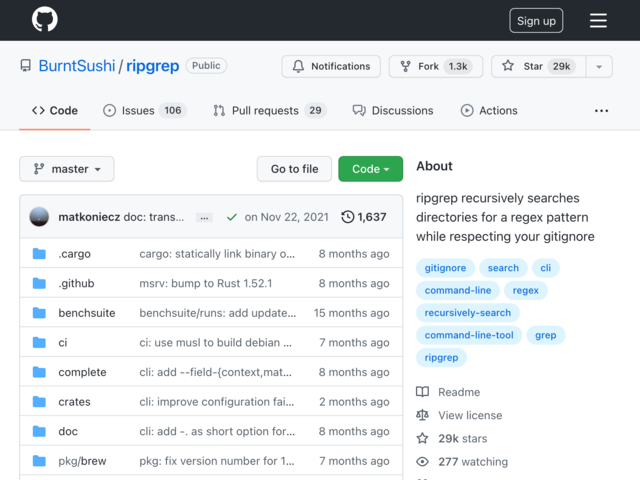
Task: Open the Actions tab
Action: [489, 111]
